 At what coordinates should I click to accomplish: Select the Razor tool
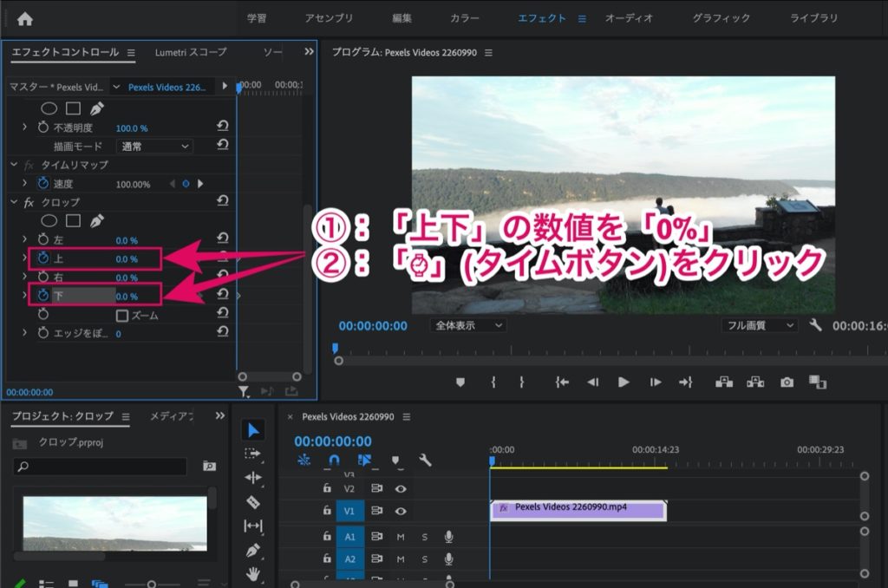(252, 502)
